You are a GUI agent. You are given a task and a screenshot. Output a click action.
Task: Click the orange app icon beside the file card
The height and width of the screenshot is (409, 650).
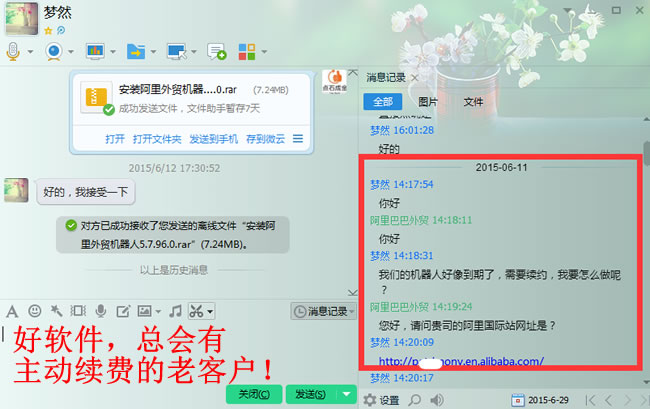click(x=335, y=81)
